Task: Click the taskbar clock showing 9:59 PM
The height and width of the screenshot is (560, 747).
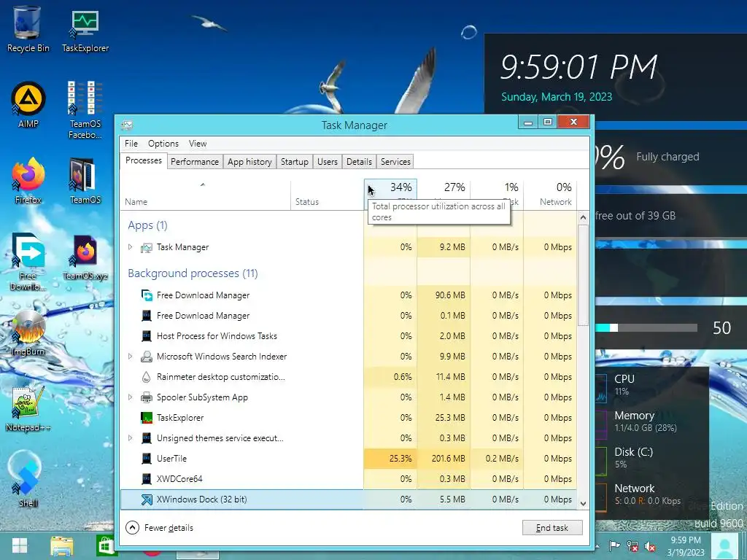Action: pyautogui.click(x=686, y=546)
